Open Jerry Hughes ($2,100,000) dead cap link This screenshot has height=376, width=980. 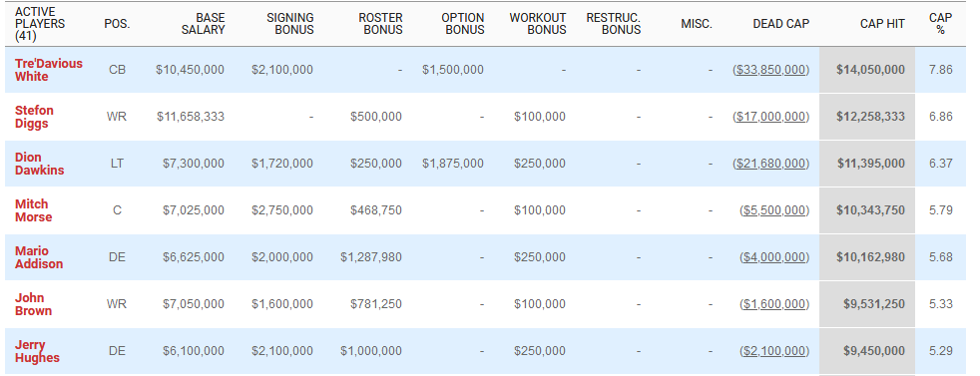774,351
